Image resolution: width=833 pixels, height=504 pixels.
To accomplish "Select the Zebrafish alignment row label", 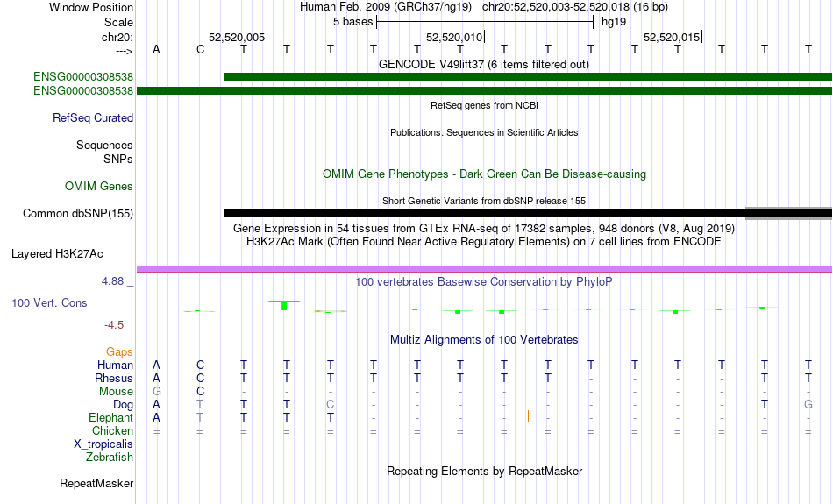I will [x=110, y=458].
